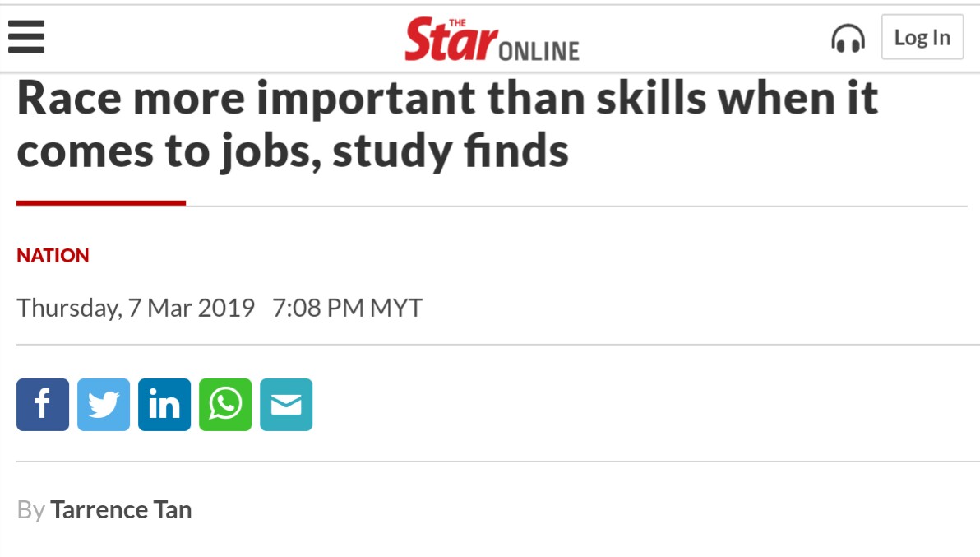
Task: Click the Log In button
Action: (x=922, y=37)
